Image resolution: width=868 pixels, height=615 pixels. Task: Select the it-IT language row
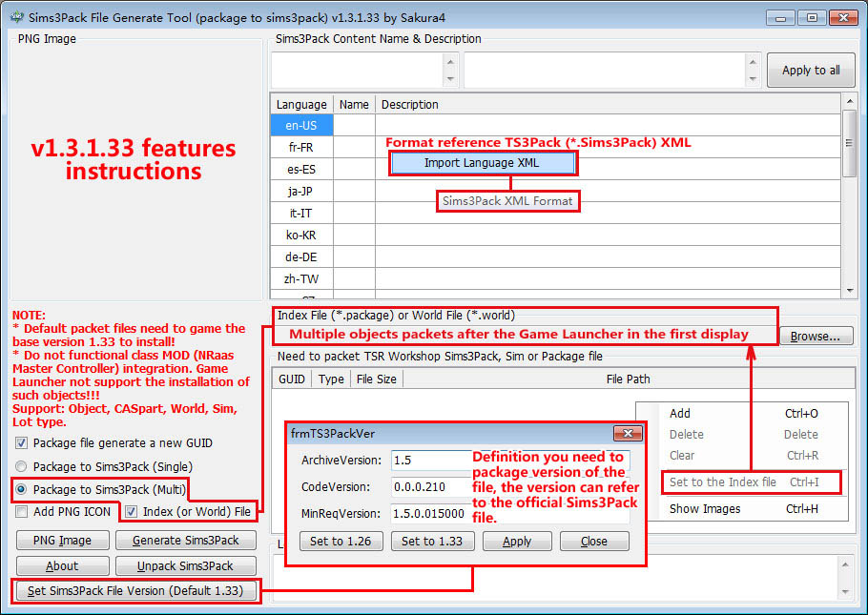[556, 214]
